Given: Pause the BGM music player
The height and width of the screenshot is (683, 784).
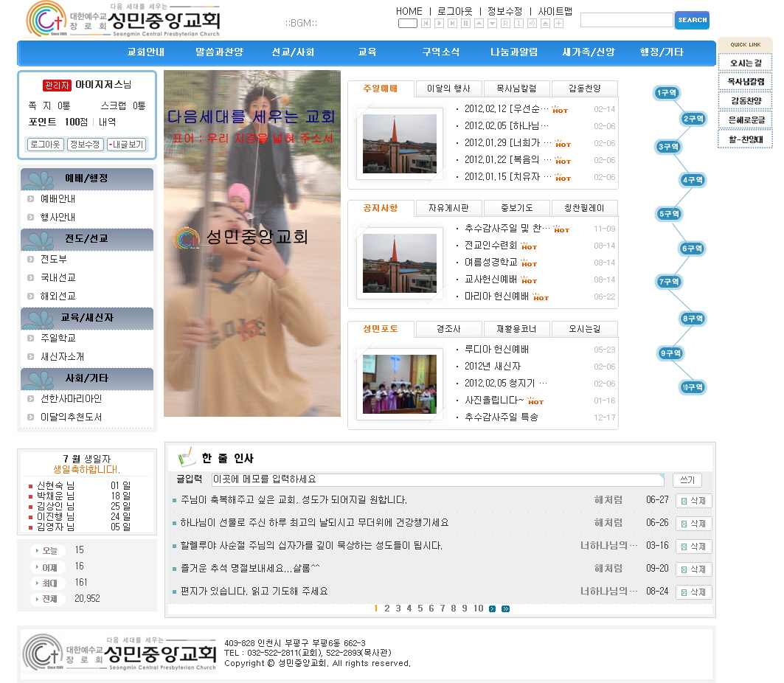Looking at the screenshot, I should pyautogui.click(x=465, y=24).
